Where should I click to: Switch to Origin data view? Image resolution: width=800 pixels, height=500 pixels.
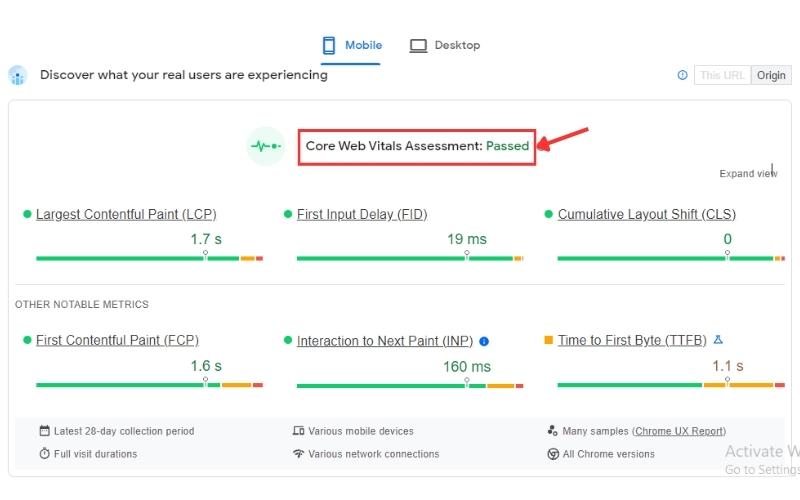[x=771, y=75]
